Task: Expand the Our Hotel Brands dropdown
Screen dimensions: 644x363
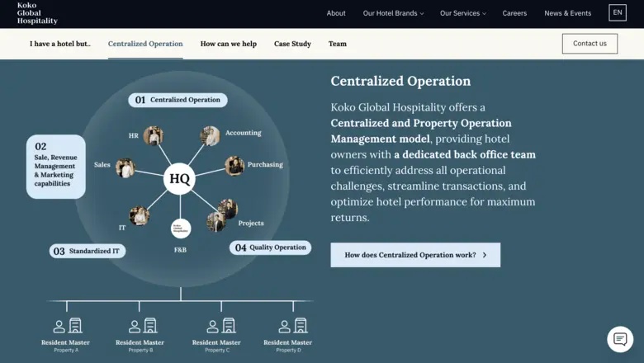Action: [393, 13]
